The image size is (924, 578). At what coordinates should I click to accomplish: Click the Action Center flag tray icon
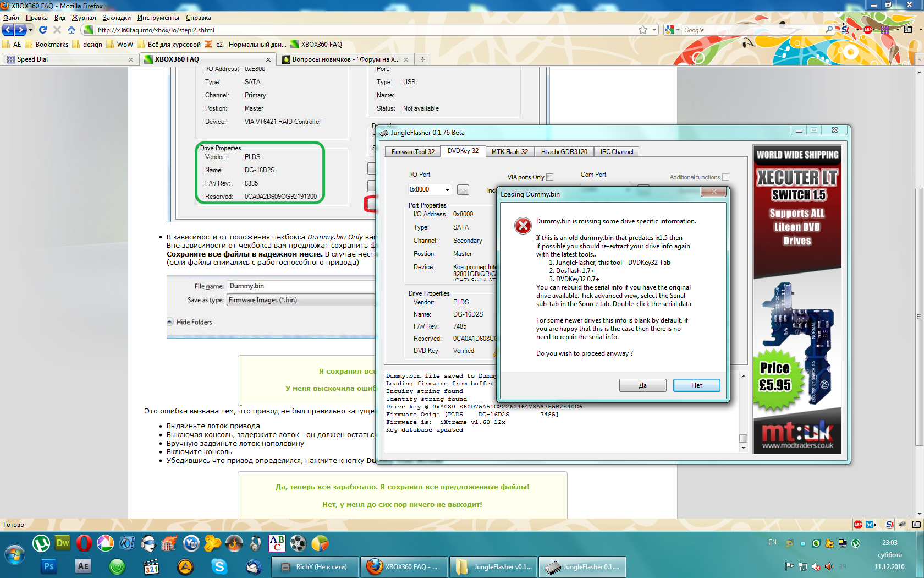tap(789, 566)
